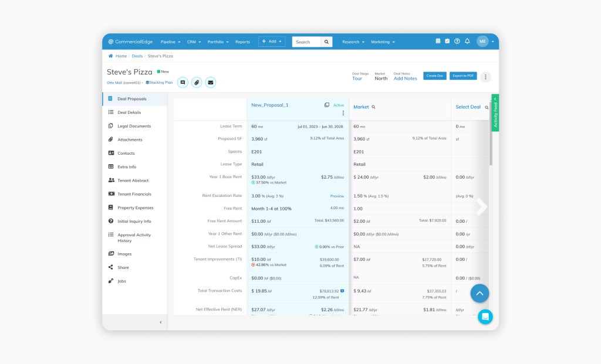The height and width of the screenshot is (364, 601).
Task: Click the CommerciaEdge logo
Action: coord(130,42)
